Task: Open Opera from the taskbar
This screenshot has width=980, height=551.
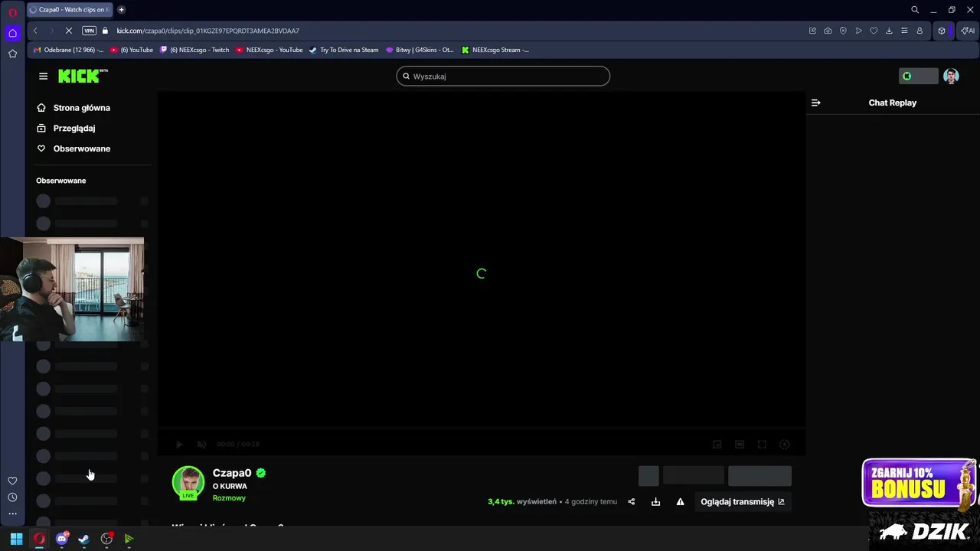Action: (39, 539)
